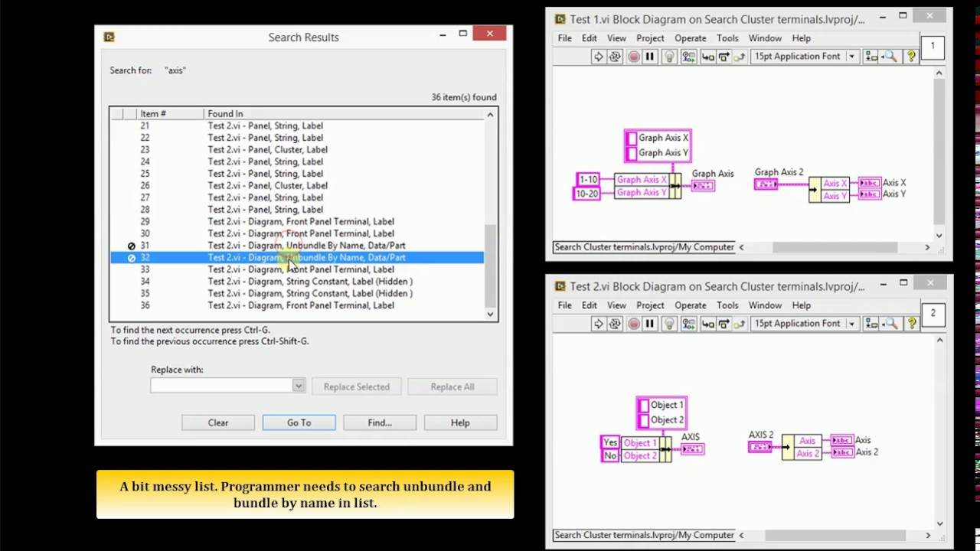Screen dimensions: 980x551
Task: Click Run Continuously in Test 2.vi toolbar
Action: (615, 324)
